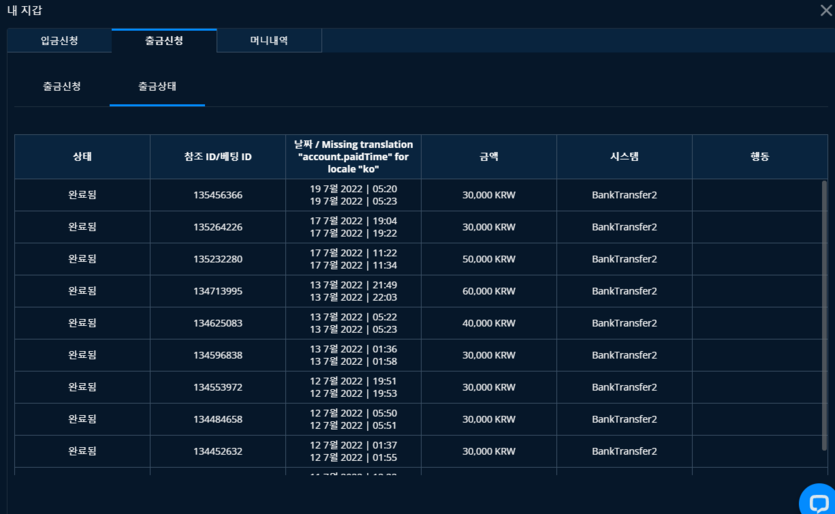Select reference ID 134484658

(218, 419)
